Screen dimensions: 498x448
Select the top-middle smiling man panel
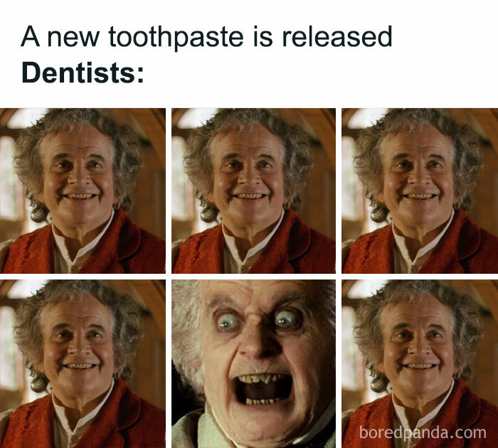253,191
